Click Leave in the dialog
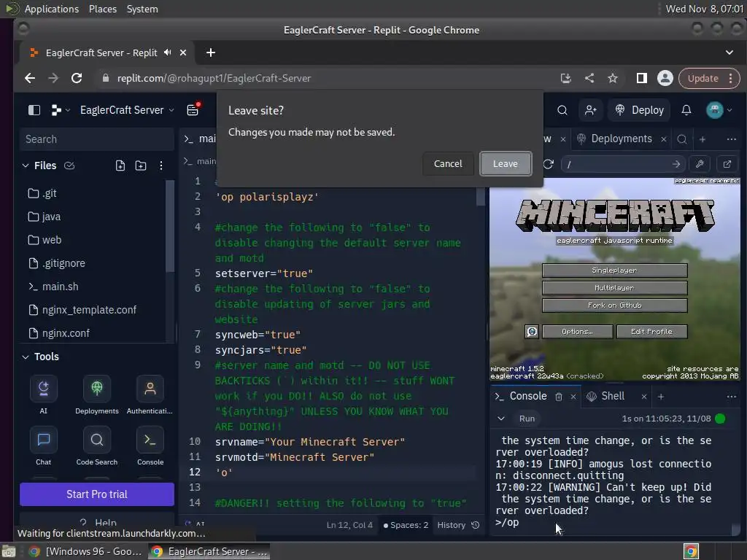Screen dimensions: 747x560 [505, 164]
